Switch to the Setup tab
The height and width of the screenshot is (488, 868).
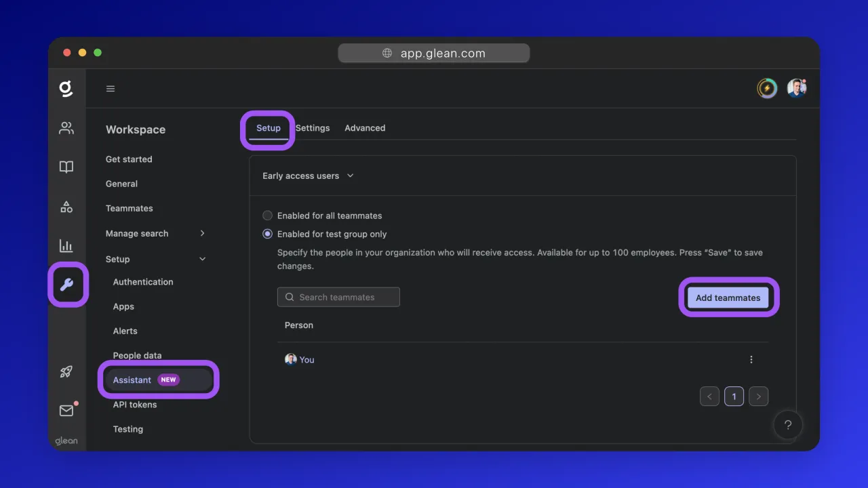click(x=269, y=128)
